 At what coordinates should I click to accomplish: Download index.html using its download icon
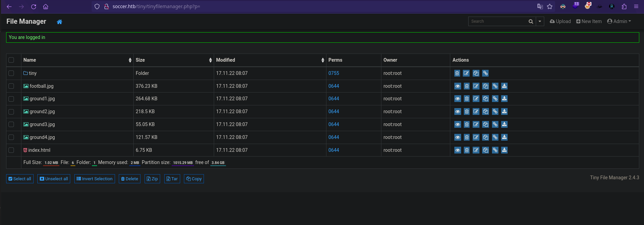(505, 150)
